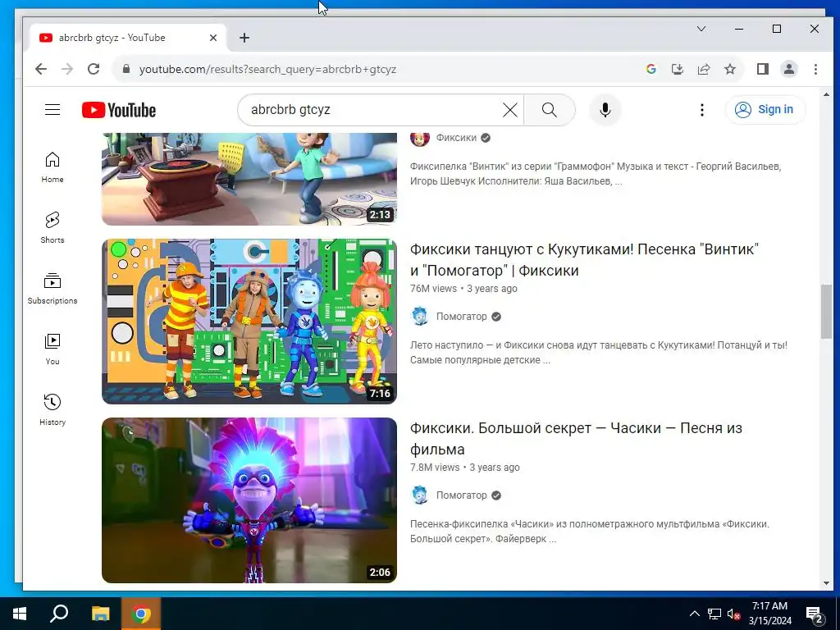View site information via the lock icon
This screenshot has height=630, width=840.
click(126, 69)
